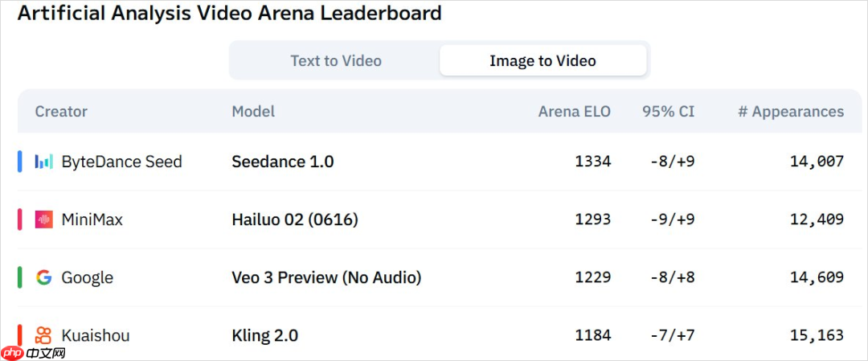
Task: Click the Artificial Analysis Video Arena Leaderboard title
Action: (230, 14)
